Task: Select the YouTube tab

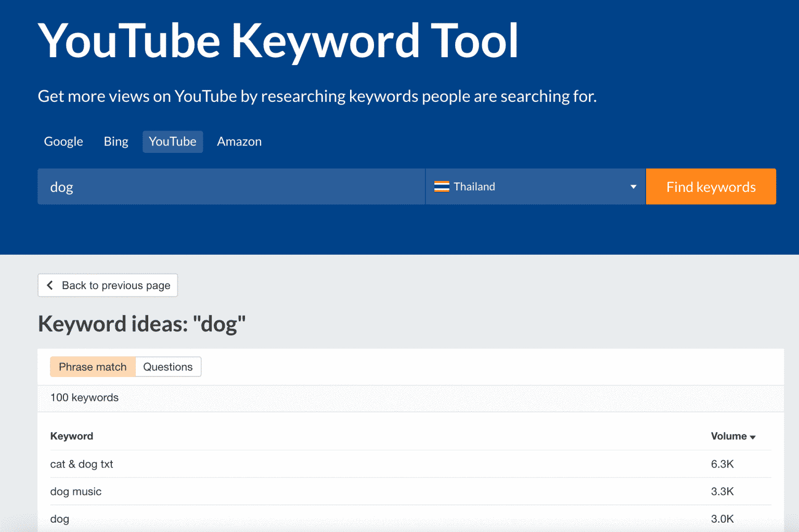Action: 173,141
